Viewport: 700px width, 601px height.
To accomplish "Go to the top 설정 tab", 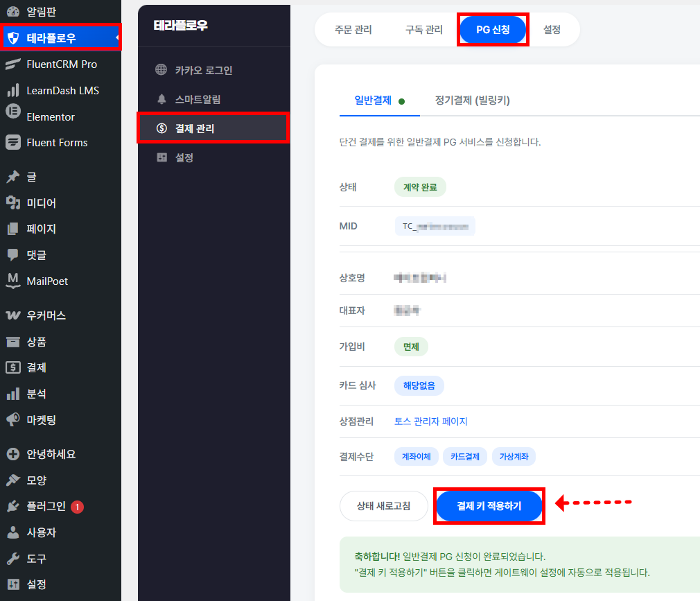I will (552, 30).
